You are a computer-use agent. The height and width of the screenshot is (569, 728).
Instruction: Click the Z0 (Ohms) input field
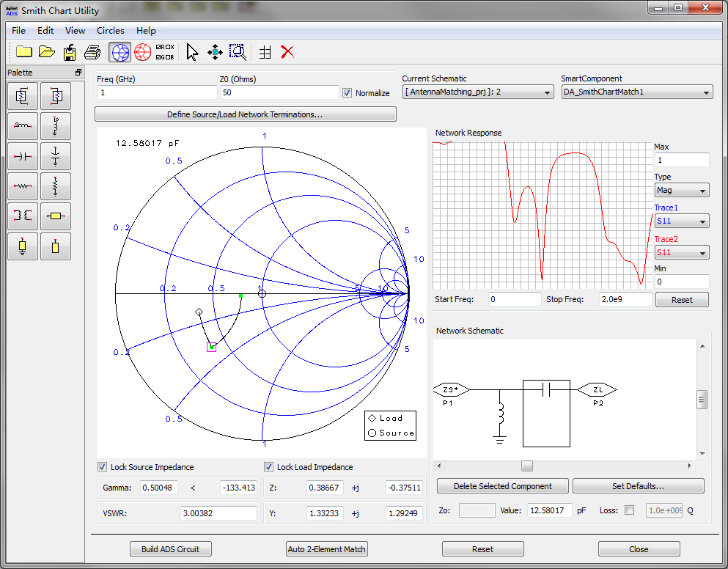(279, 92)
